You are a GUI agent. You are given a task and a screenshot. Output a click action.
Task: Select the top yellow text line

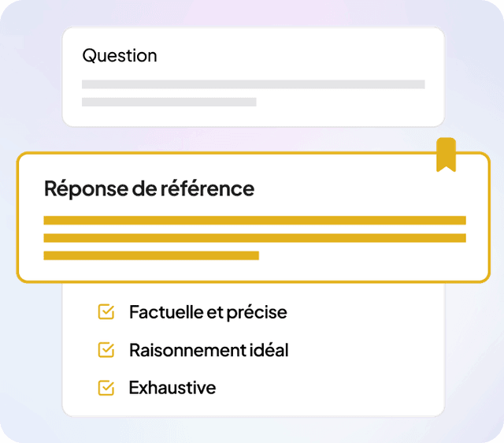pos(255,221)
